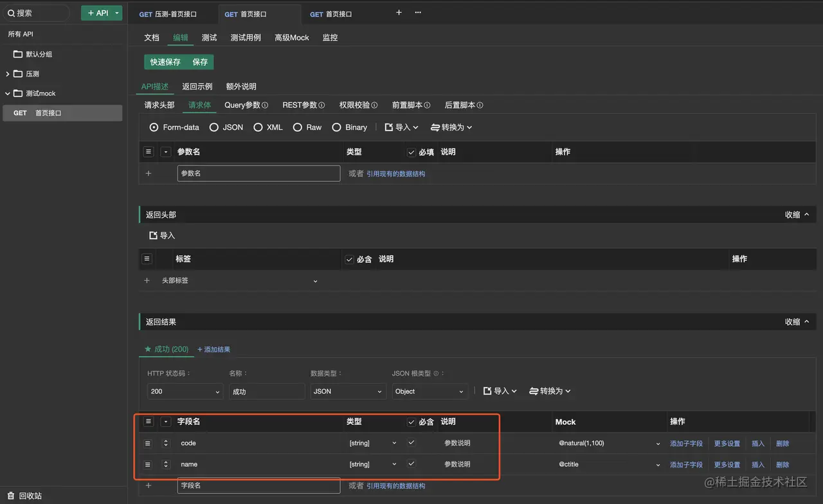Choose the Raw body format

click(298, 127)
